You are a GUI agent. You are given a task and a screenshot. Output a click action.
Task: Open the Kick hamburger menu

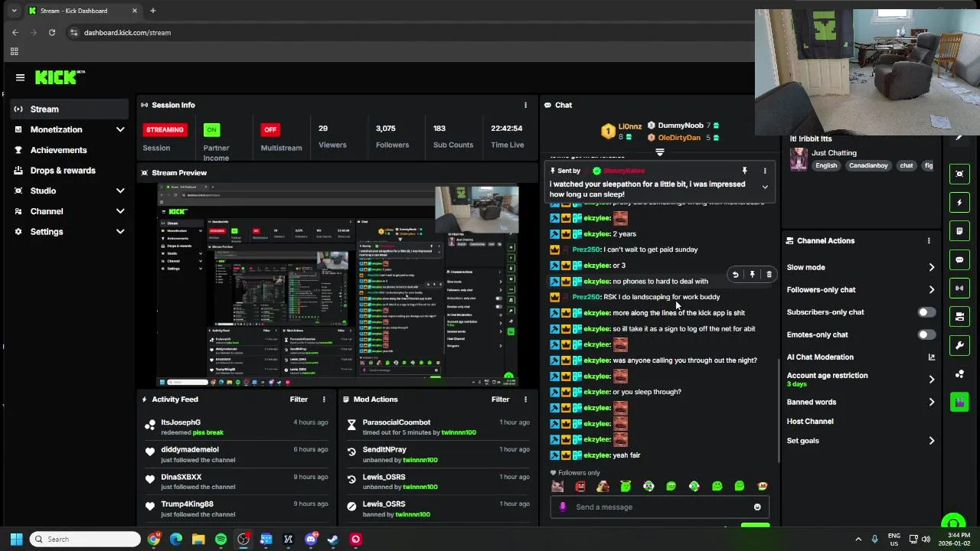point(20,77)
